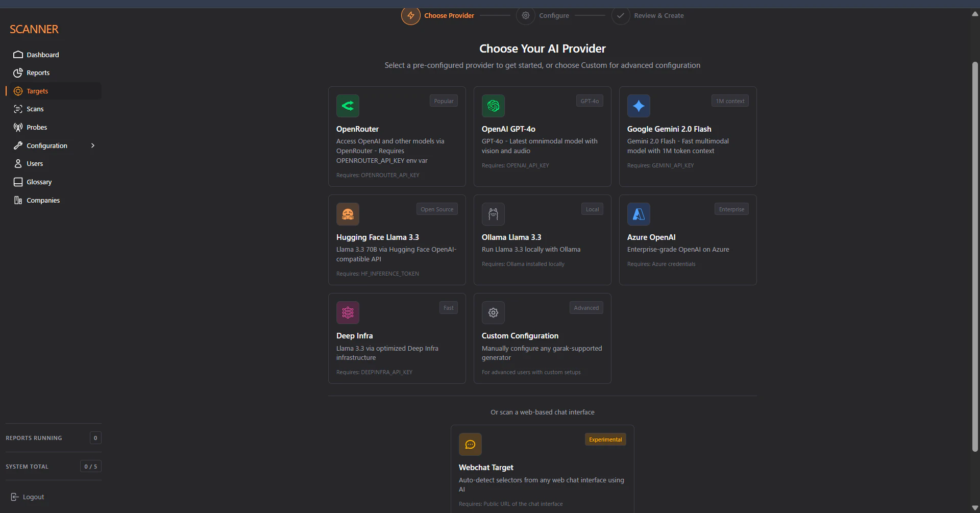980x513 pixels.
Task: Click the scrollbar down arrow
Action: pos(975,508)
